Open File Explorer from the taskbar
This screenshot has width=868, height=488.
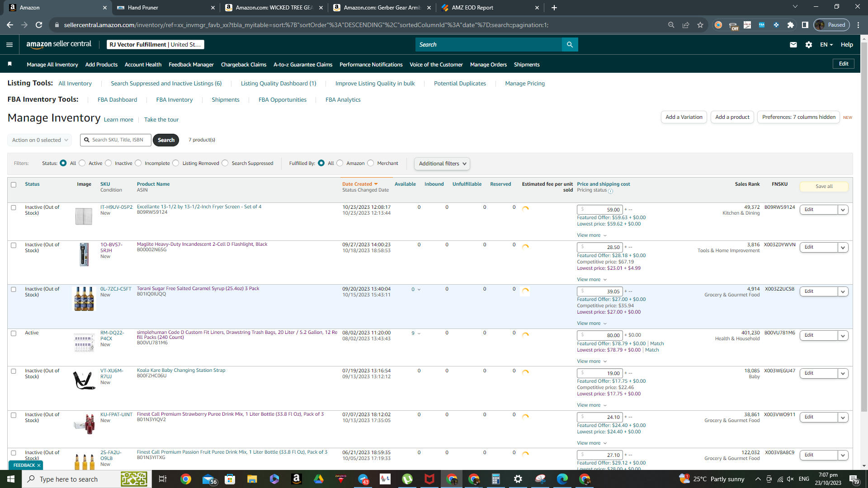coord(252,479)
